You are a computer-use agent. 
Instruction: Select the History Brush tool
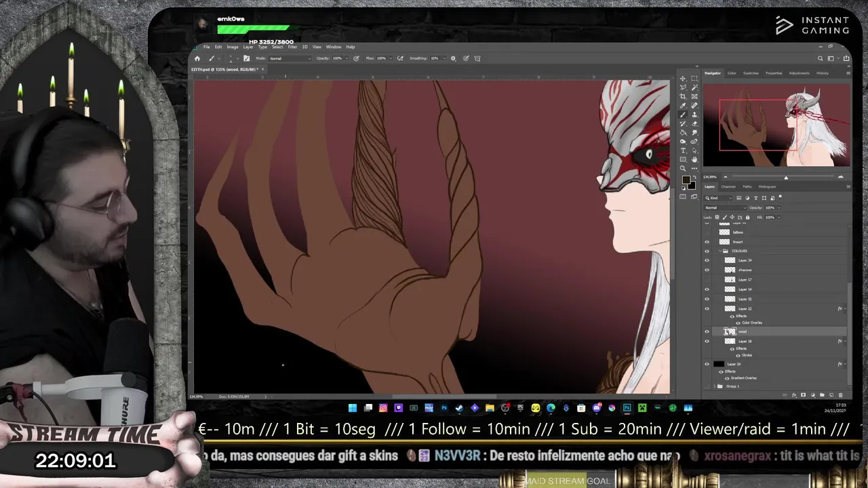pos(683,123)
